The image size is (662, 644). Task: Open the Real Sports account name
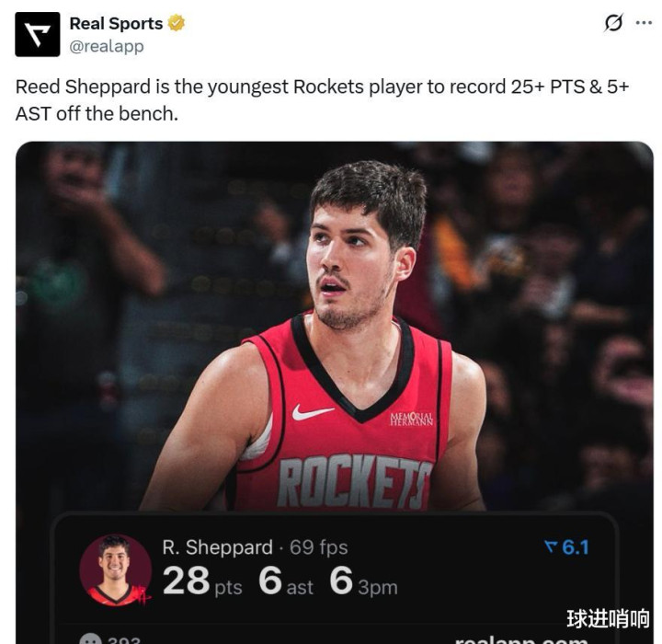click(x=116, y=23)
